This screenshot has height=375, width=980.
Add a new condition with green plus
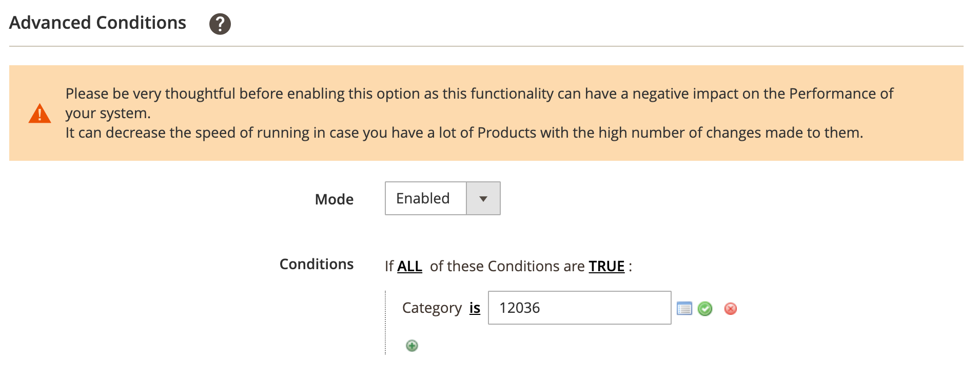[411, 346]
